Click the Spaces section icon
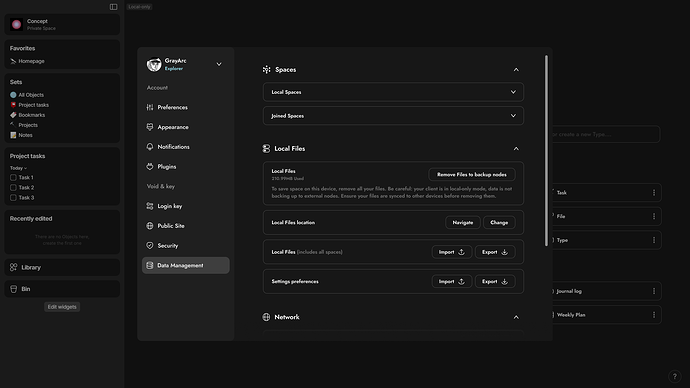690x388 pixels. 266,70
